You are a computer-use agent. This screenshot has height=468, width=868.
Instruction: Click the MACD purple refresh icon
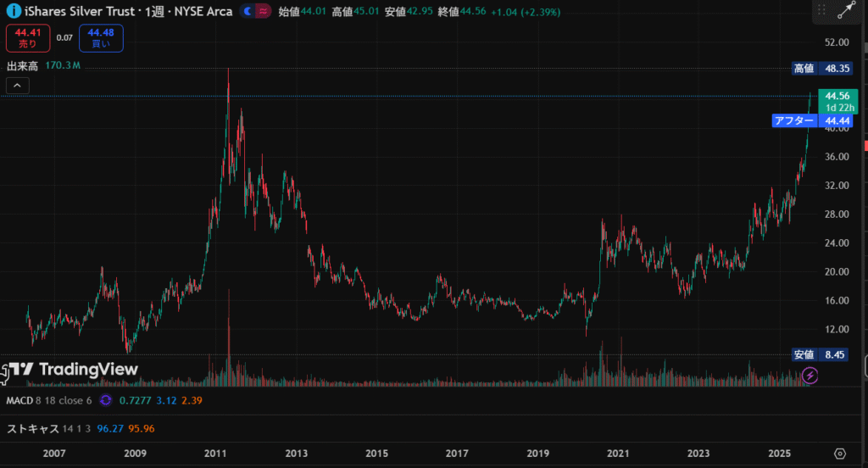[106, 399]
